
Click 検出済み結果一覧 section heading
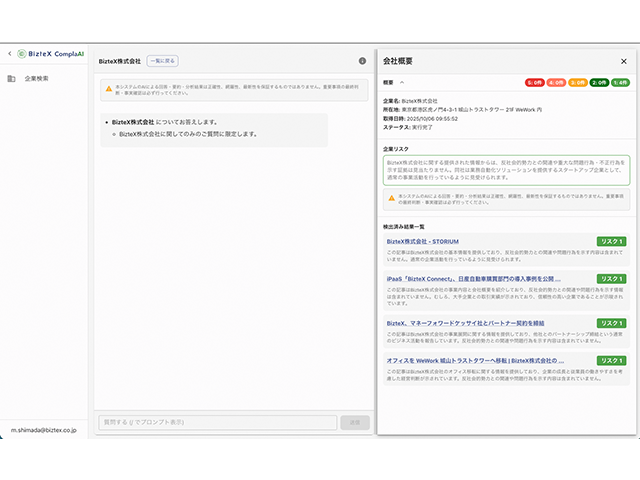click(x=404, y=227)
